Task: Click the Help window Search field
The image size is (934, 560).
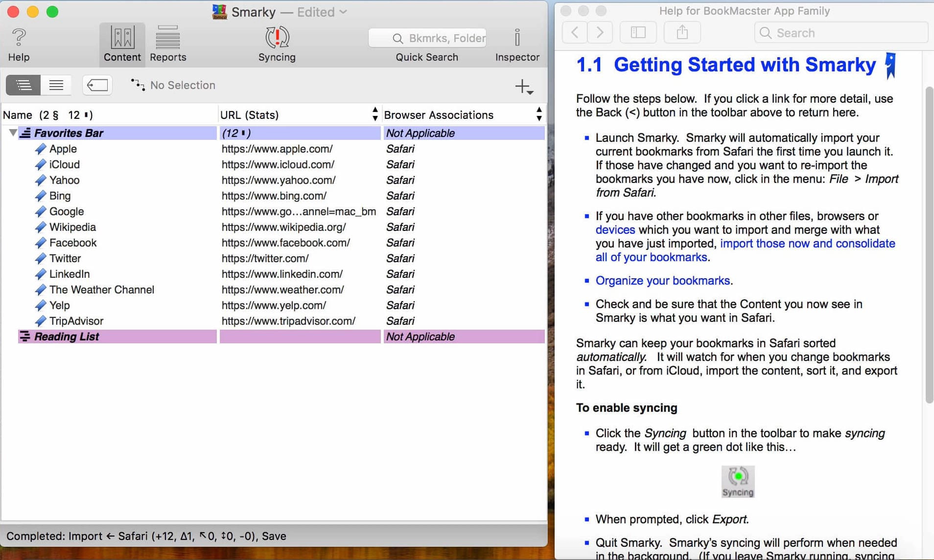Action: tap(841, 33)
